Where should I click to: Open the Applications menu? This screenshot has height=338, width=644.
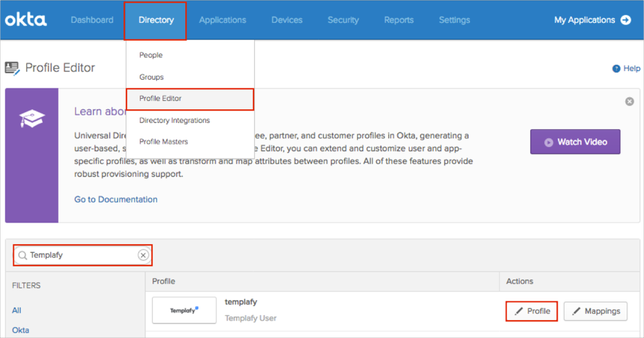pos(222,20)
